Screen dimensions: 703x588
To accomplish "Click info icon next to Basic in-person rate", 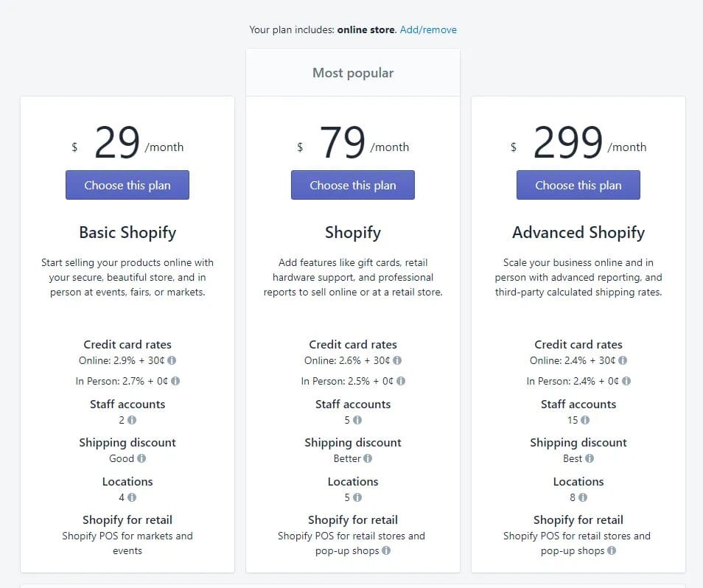I will 175,381.
